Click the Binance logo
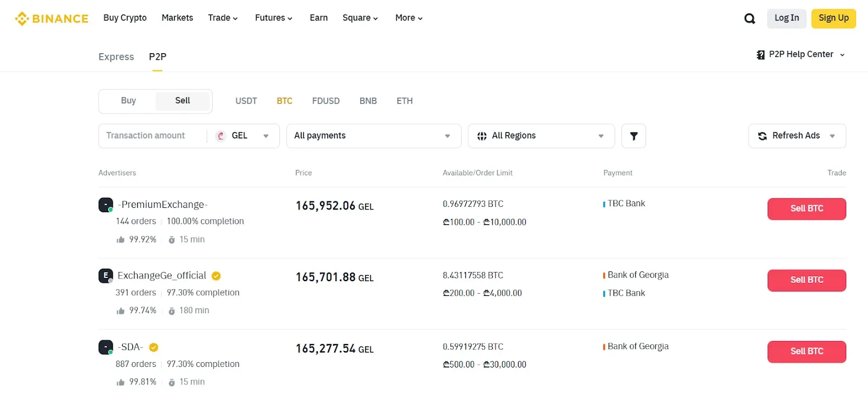This screenshot has height=399, width=868. [52, 18]
